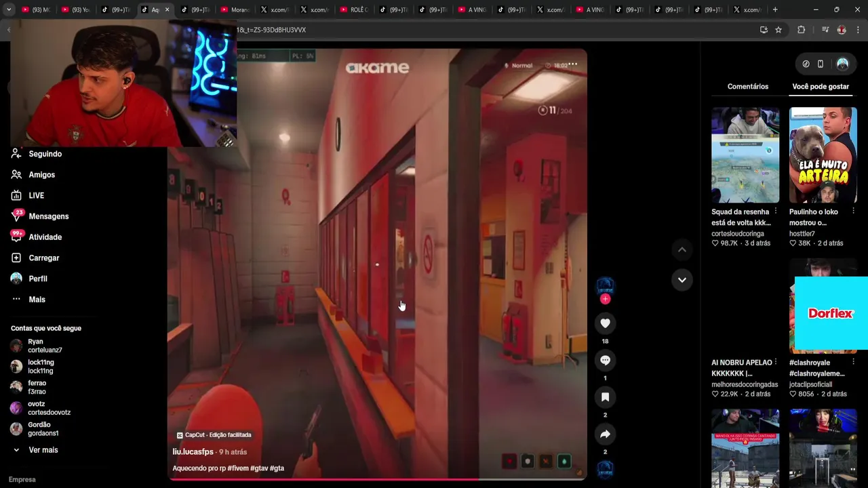The image size is (868, 488).
Task: Open the creator avatar above the follow badge
Action: 605,286
